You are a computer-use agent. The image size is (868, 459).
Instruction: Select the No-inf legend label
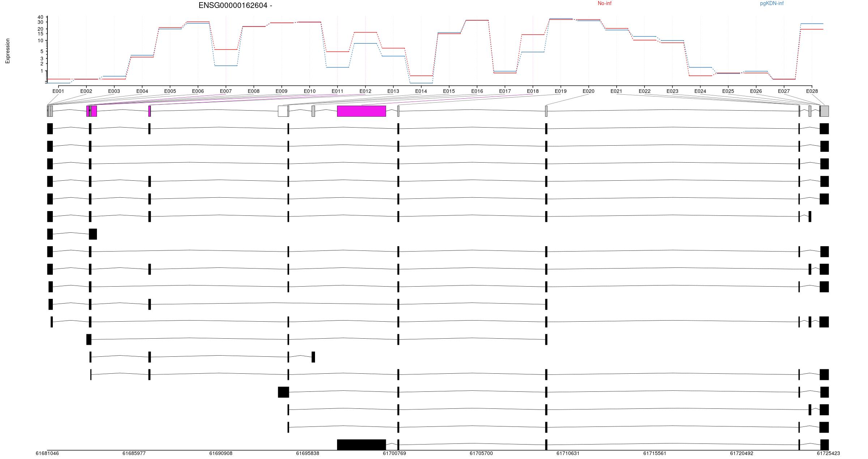(604, 3)
